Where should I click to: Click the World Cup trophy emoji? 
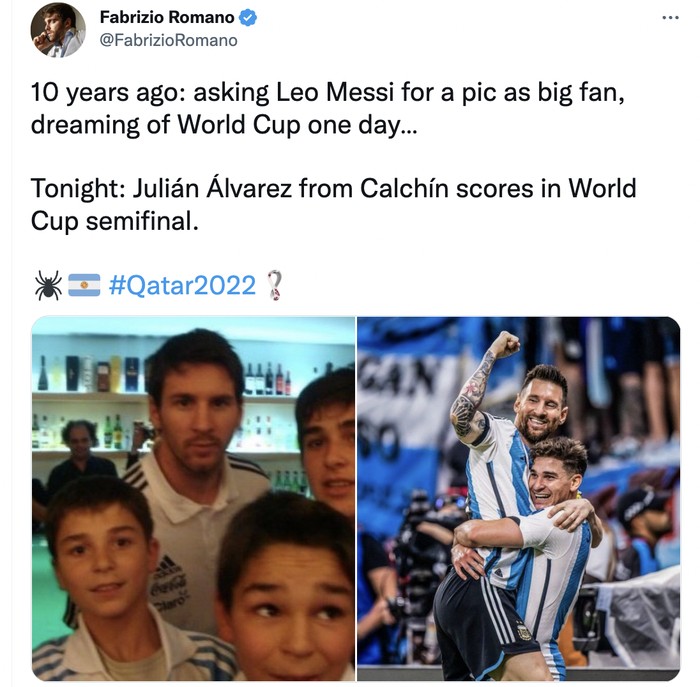pyautogui.click(x=274, y=285)
